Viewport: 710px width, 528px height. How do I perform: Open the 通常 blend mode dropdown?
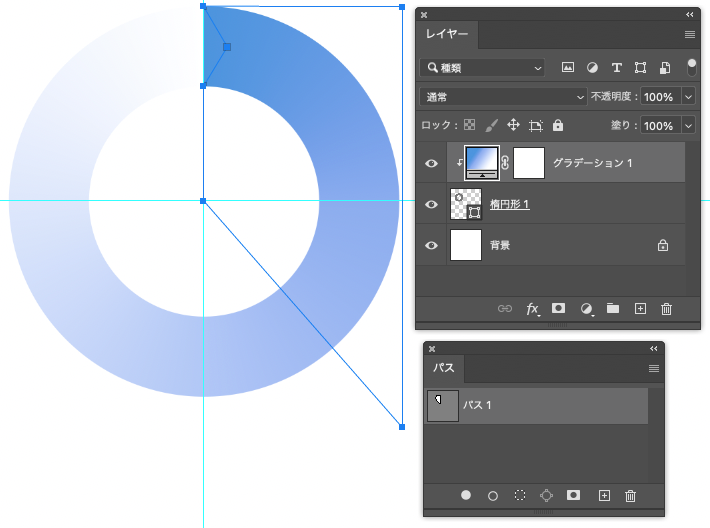click(x=504, y=97)
